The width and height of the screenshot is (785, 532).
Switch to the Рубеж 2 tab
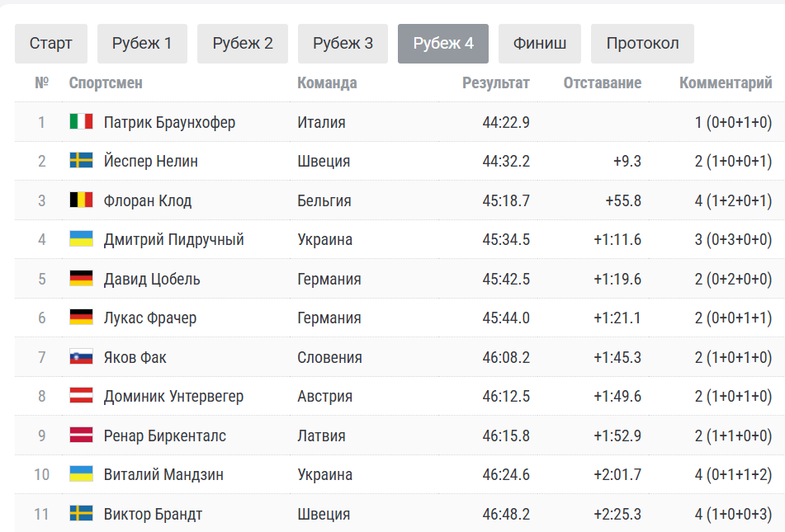click(242, 44)
